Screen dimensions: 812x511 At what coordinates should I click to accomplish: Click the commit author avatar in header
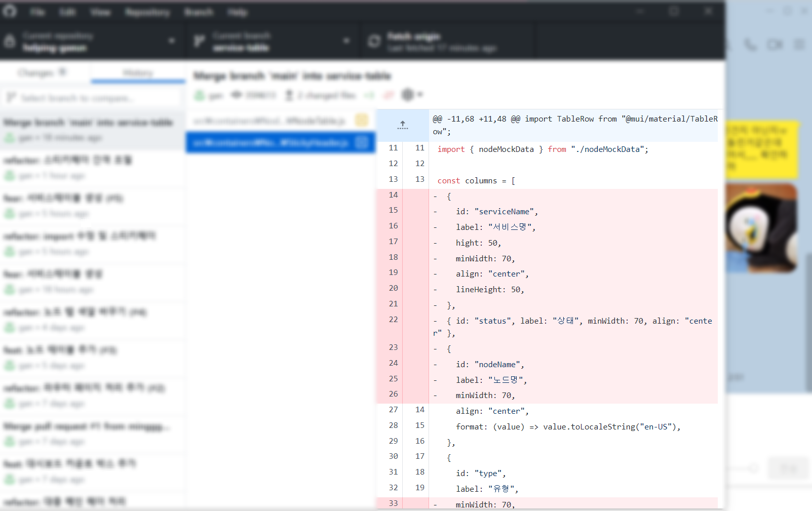200,95
